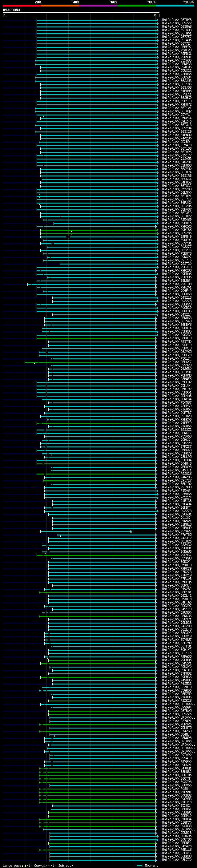Select hit label UniRef100_C5WRI8
This screenshot has height=868, width=197.
[177, 833]
